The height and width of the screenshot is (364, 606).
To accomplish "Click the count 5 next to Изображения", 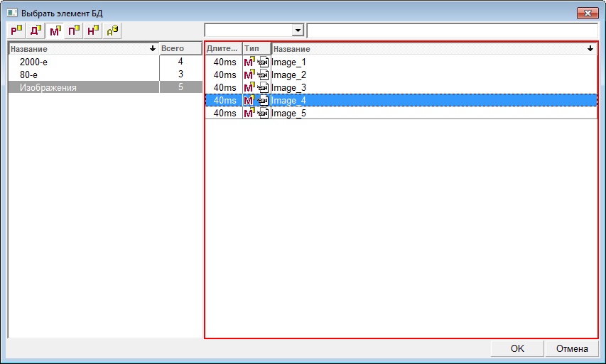I will tap(180, 87).
